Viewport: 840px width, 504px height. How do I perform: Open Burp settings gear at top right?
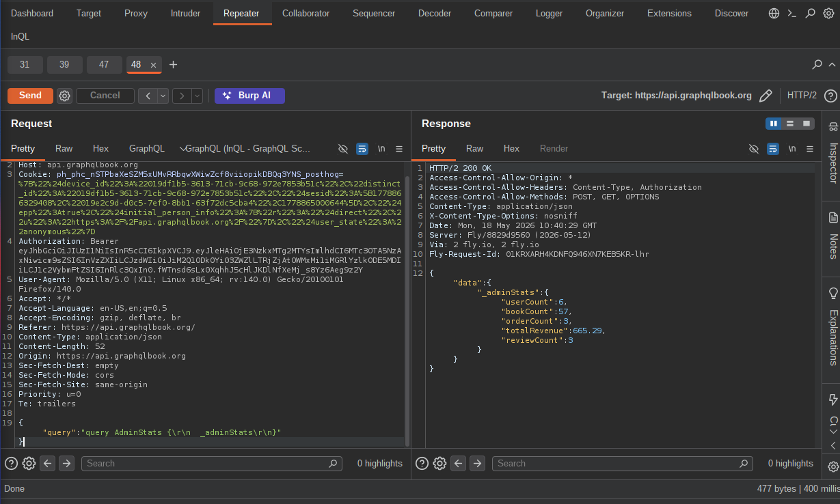tap(828, 13)
